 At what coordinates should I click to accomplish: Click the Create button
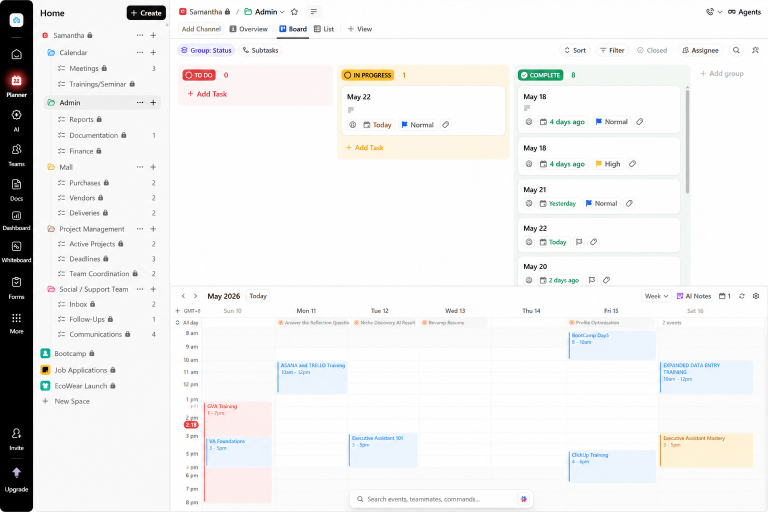[x=146, y=13]
